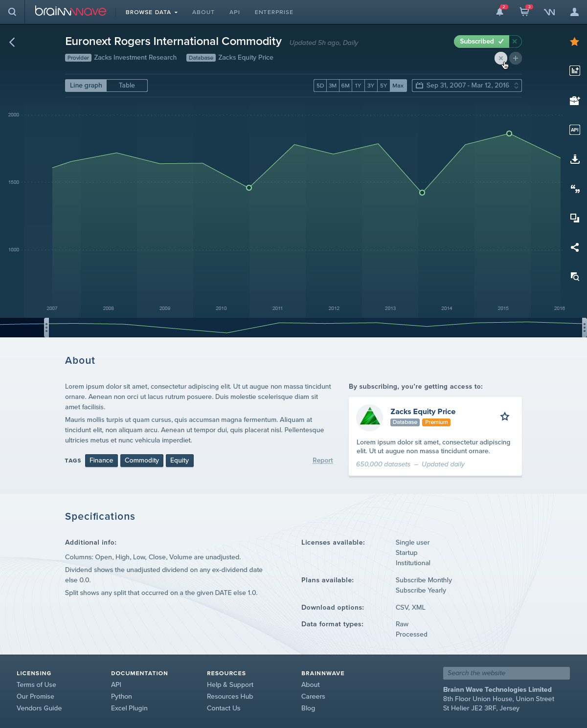Switch to Line graph view
The image size is (587, 728).
click(86, 86)
